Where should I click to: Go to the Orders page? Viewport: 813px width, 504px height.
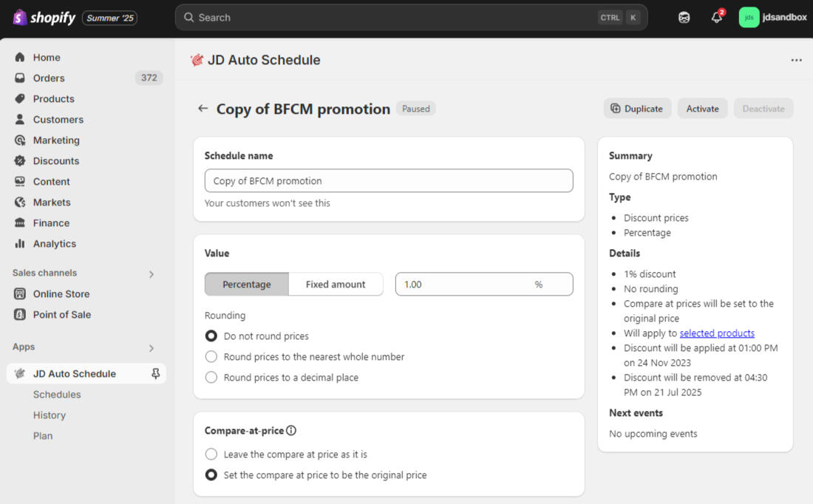(x=49, y=78)
